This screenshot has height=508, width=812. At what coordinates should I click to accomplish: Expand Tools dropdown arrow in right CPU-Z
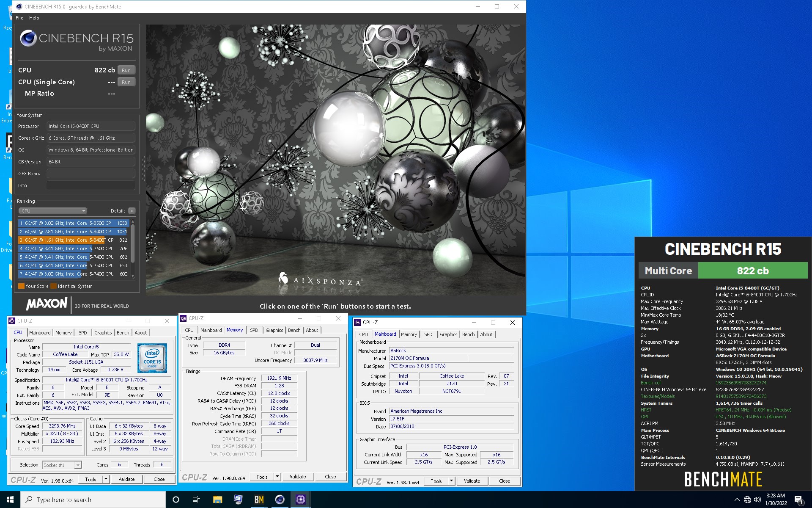451,481
